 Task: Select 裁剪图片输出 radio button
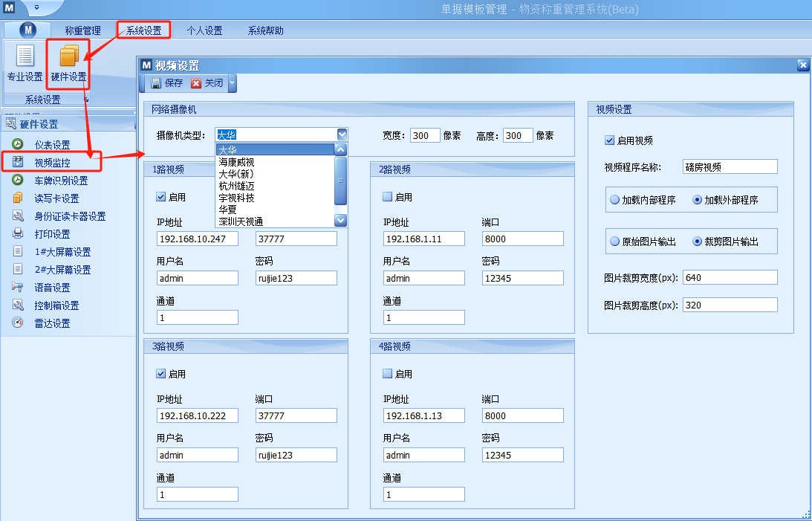(697, 242)
